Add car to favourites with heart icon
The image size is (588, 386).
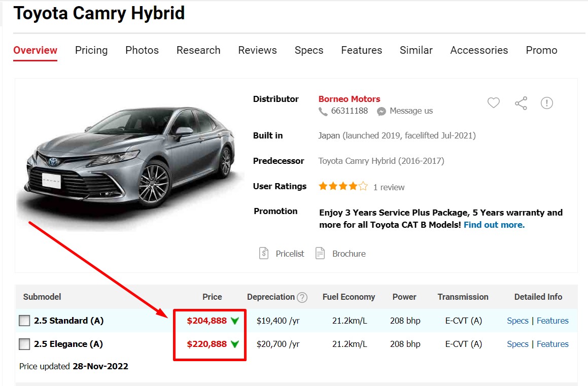point(494,102)
